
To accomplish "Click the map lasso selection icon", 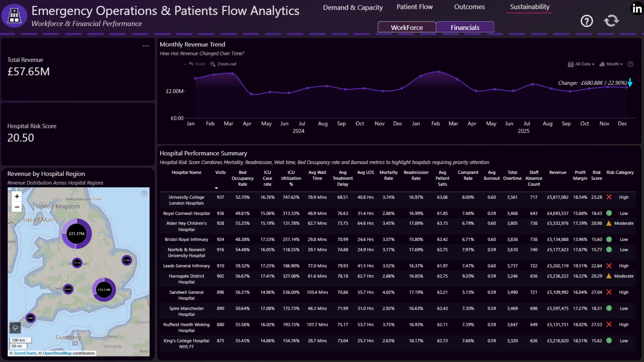I will (x=15, y=327).
